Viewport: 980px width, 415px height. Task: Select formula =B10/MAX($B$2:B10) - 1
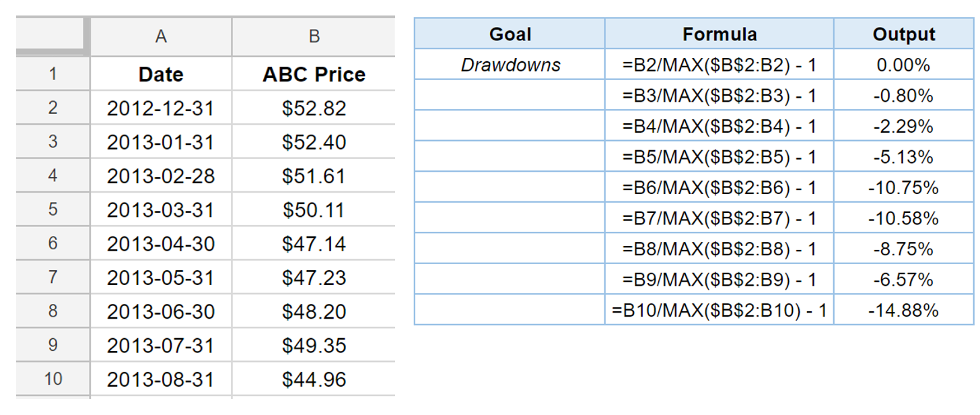pos(720,311)
